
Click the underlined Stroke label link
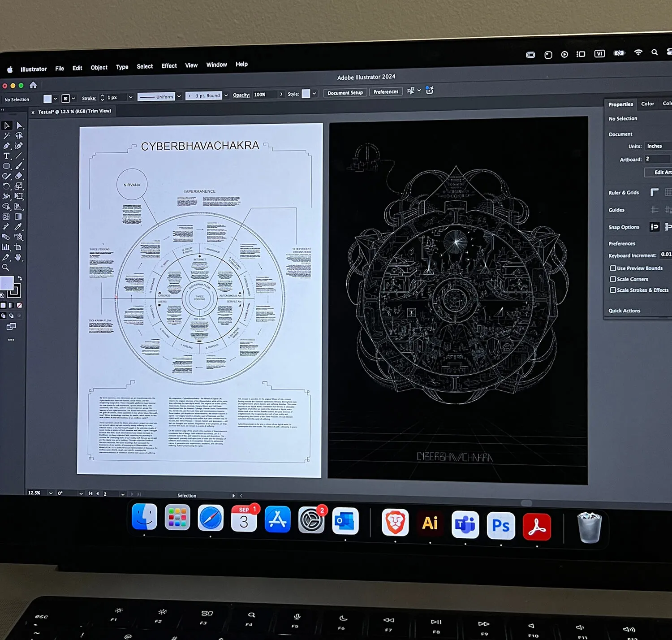(89, 98)
